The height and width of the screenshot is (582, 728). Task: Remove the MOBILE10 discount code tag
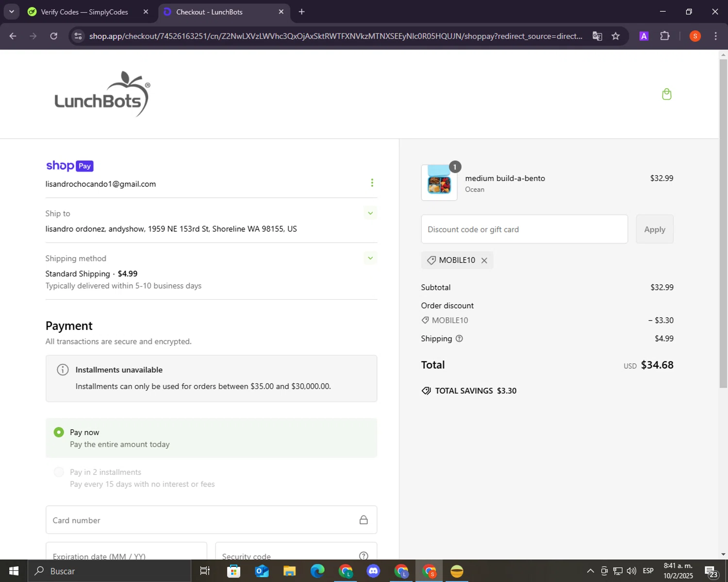click(x=484, y=260)
